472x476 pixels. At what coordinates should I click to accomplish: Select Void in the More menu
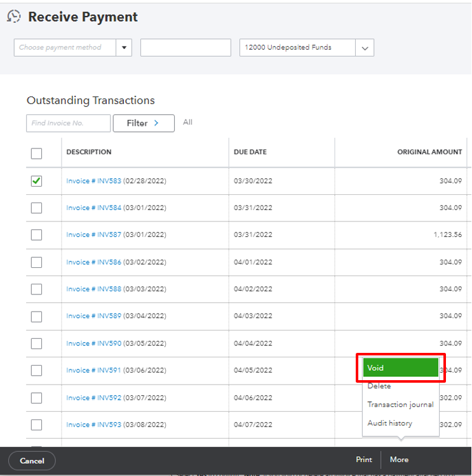click(x=401, y=367)
